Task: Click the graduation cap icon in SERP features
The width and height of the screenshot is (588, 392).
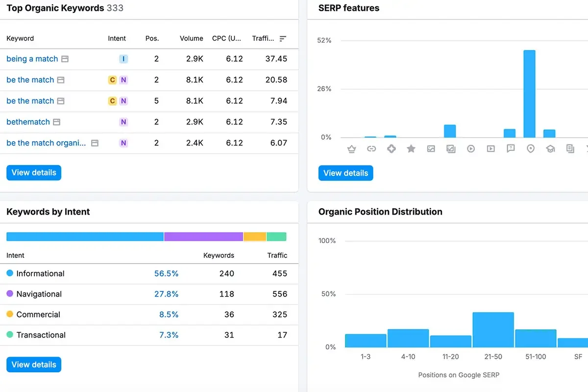Action: (550, 149)
